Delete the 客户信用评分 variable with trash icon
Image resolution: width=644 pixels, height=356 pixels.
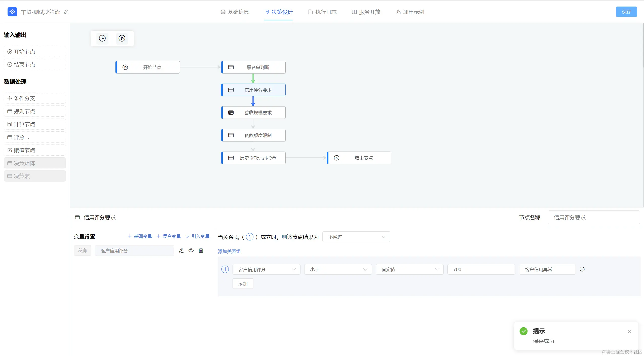tap(201, 250)
